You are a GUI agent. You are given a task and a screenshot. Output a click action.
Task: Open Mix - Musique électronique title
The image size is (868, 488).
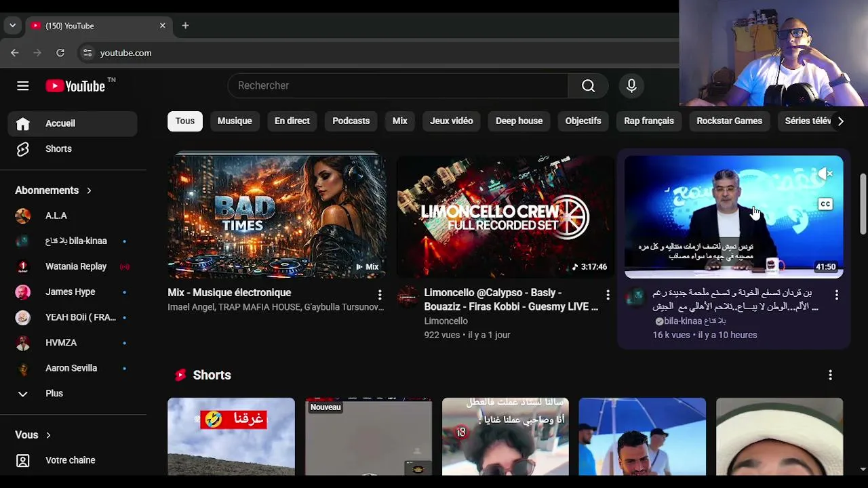pos(229,293)
